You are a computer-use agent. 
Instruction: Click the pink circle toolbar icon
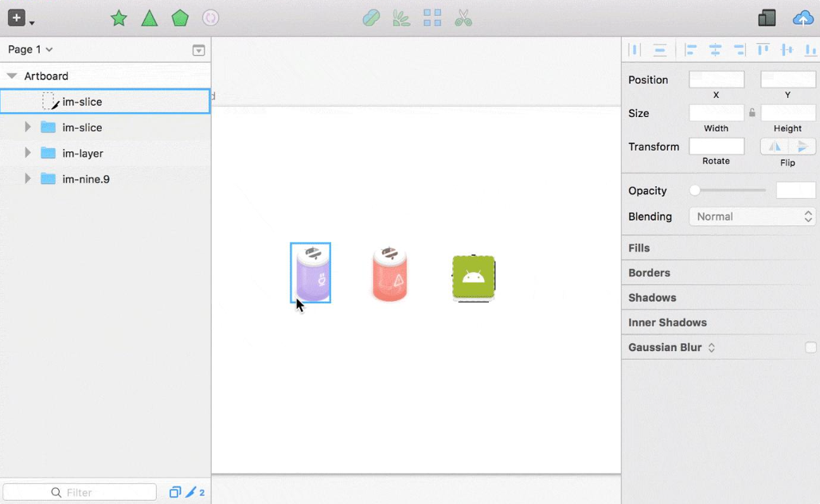point(211,18)
